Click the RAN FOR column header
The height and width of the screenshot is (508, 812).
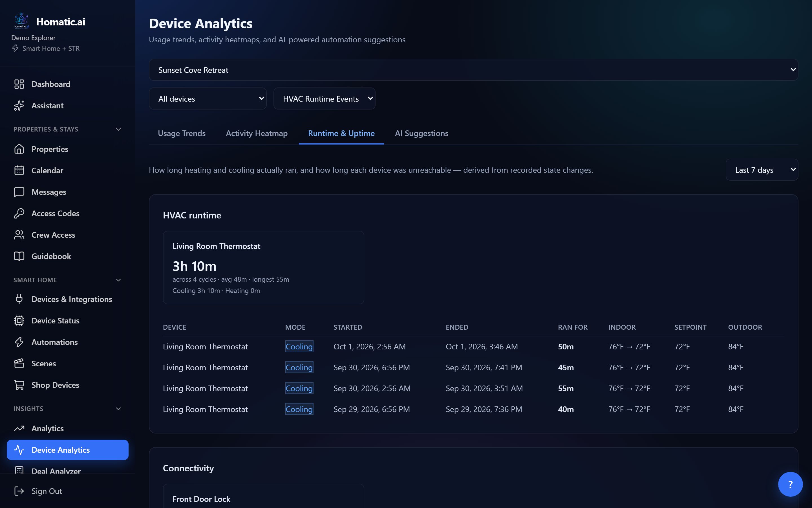[573, 327]
